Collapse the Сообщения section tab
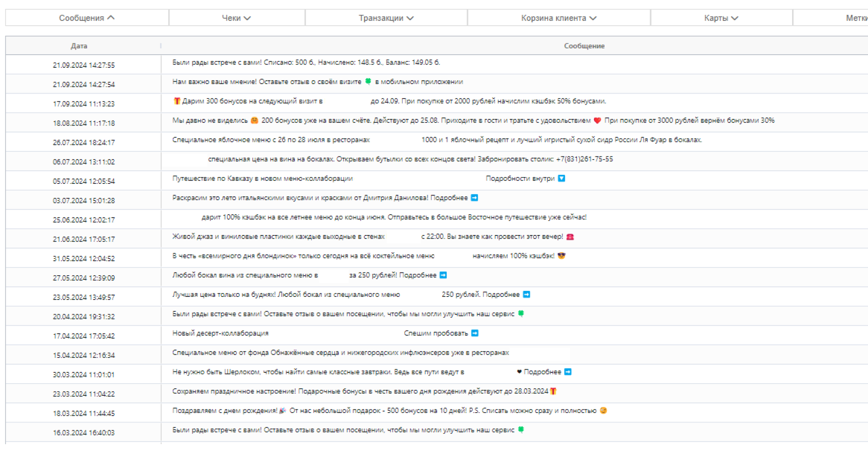This screenshot has height=474, width=868. click(x=87, y=18)
